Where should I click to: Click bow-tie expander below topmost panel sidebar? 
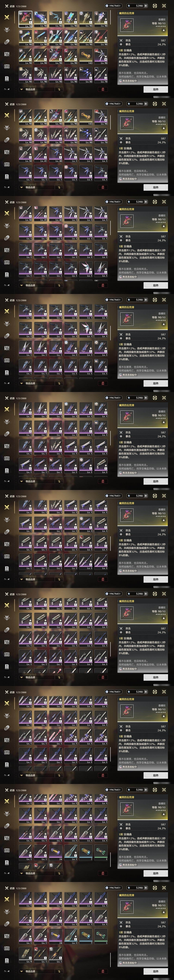6,89
